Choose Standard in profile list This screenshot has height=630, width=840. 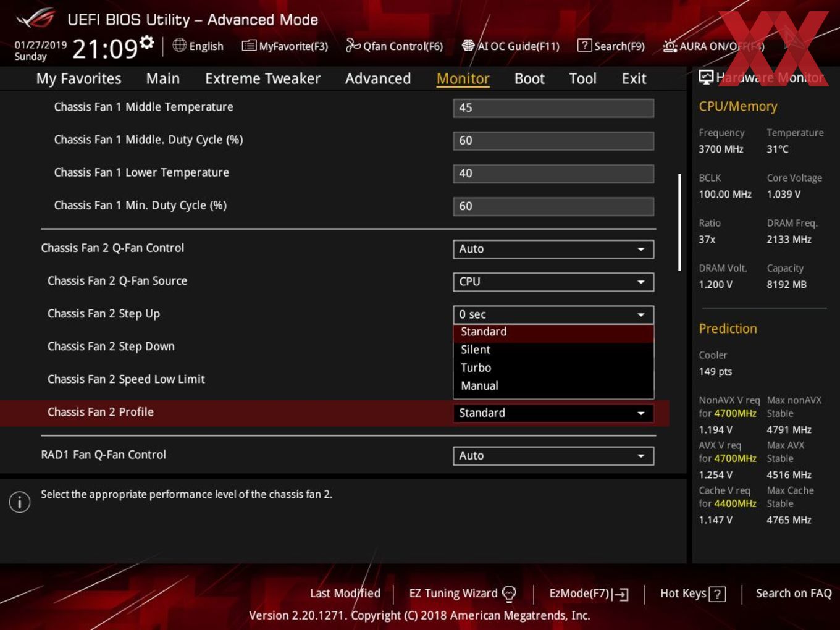553,332
